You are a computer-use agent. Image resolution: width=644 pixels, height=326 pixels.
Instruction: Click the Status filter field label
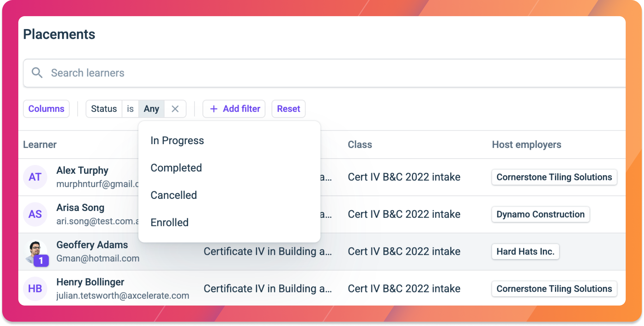click(104, 109)
